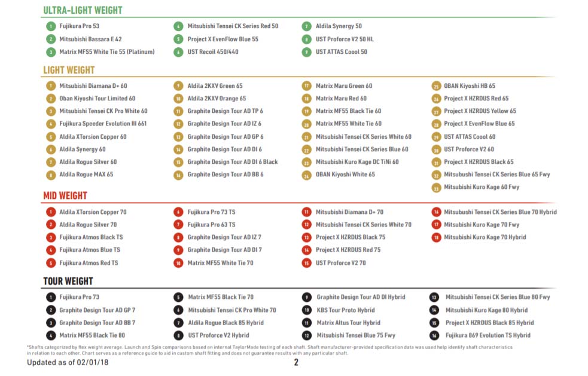588x376 pixels.
Task: Select the green badge next to Mitsubishi Bassara E 42
Action: (51, 39)
